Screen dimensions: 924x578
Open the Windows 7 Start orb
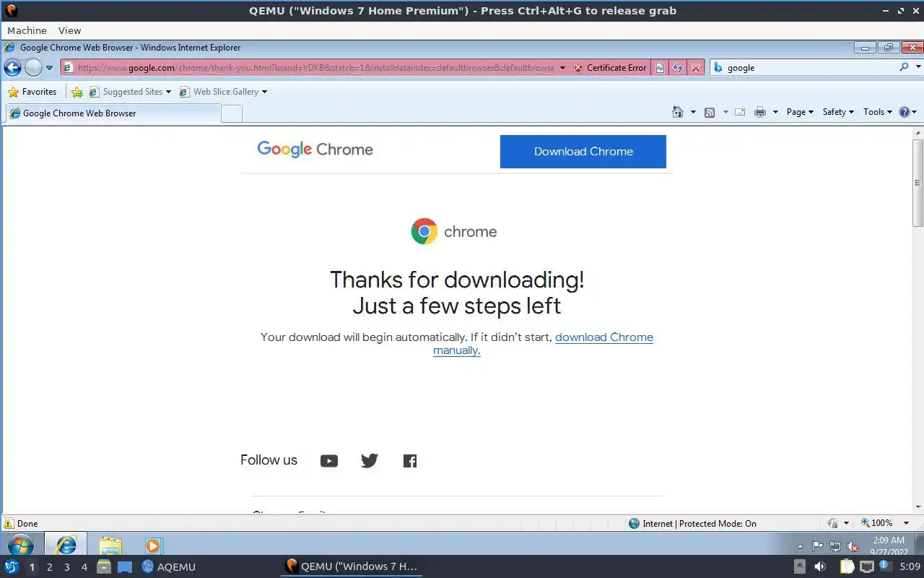pyautogui.click(x=19, y=545)
